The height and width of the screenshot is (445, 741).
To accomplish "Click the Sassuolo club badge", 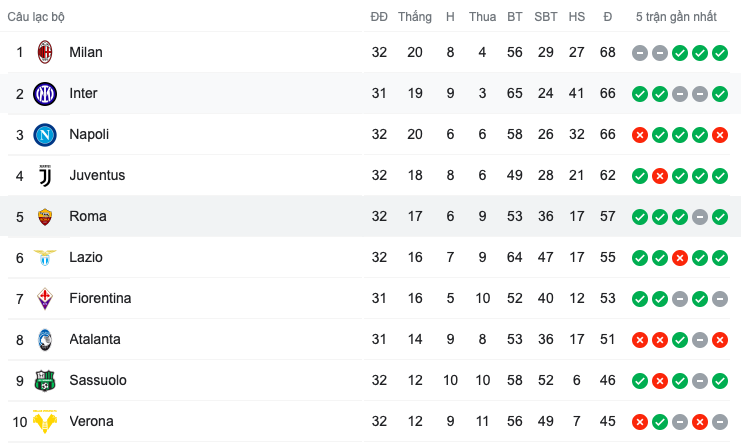I will [45, 380].
